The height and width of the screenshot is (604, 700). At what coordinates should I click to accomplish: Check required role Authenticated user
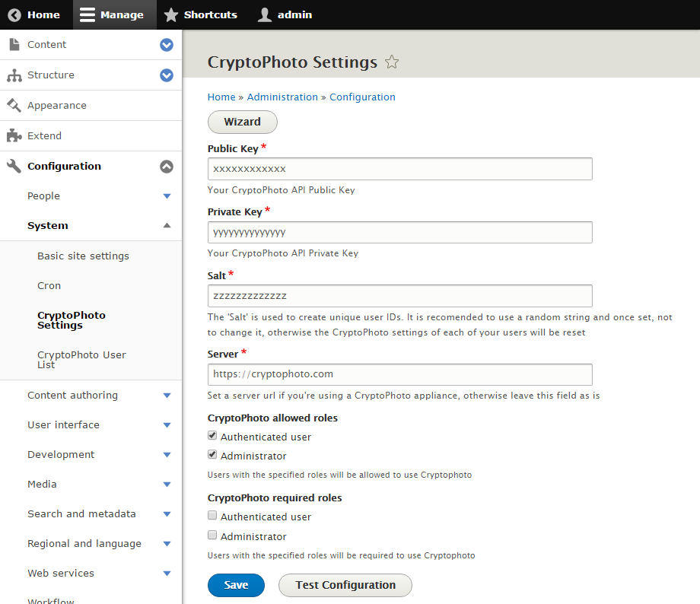[212, 516]
